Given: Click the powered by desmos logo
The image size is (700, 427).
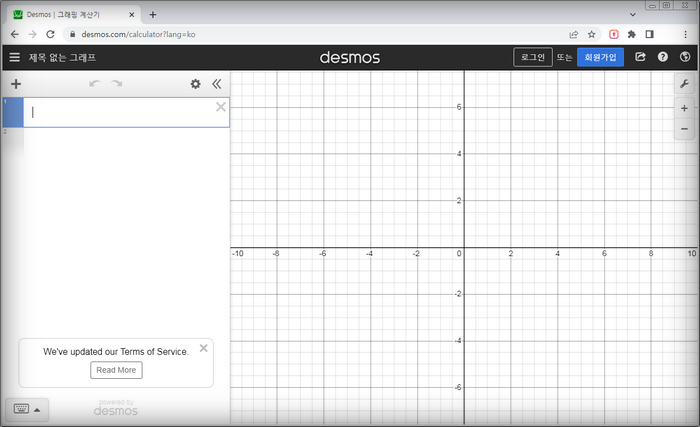Looking at the screenshot, I should click(116, 408).
